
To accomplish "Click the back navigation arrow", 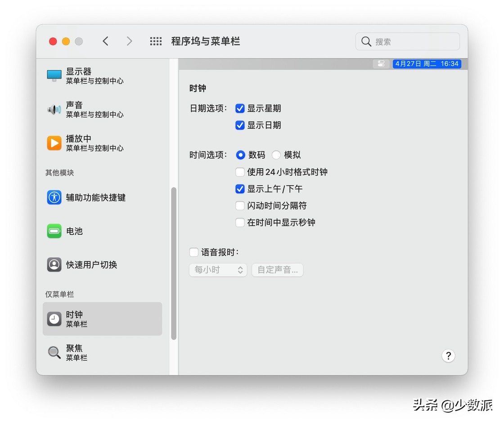I will (105, 41).
